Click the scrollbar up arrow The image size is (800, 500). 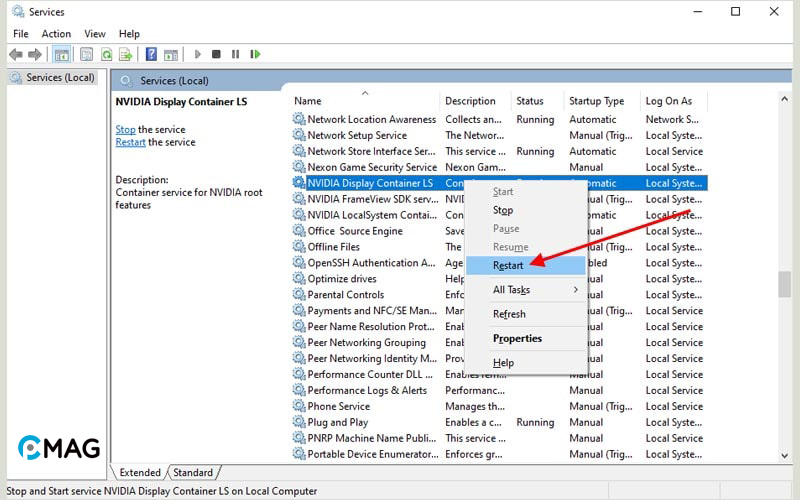[784, 99]
